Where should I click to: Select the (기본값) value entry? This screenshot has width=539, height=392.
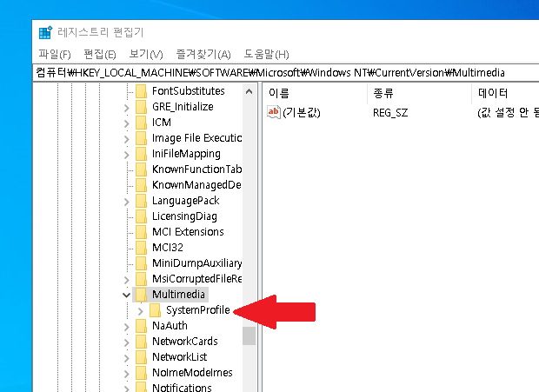(x=302, y=113)
